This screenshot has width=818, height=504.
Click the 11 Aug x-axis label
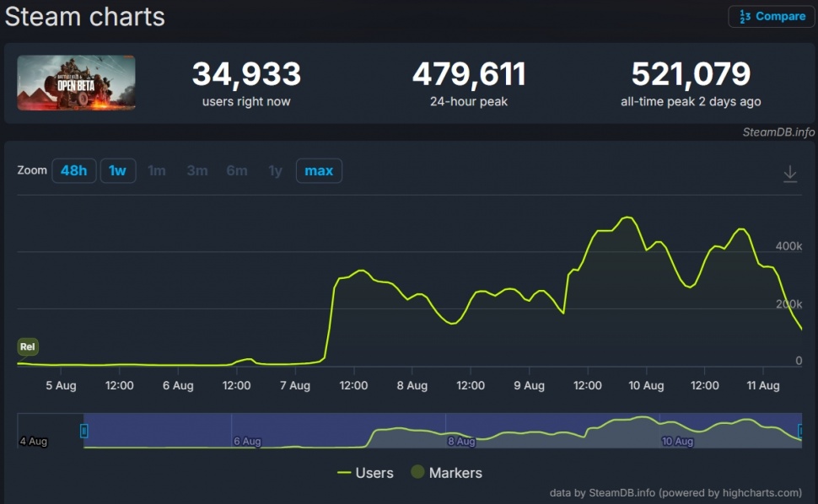pyautogui.click(x=763, y=386)
